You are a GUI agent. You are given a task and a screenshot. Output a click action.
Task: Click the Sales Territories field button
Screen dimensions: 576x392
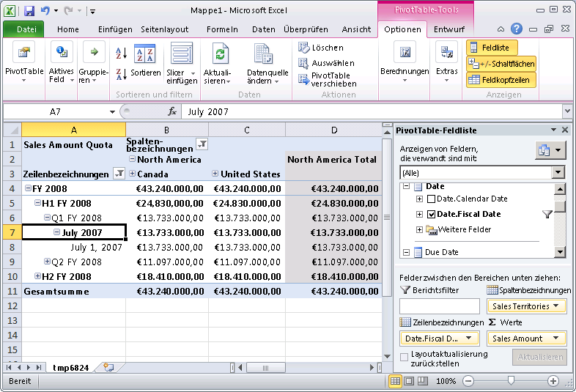click(527, 306)
